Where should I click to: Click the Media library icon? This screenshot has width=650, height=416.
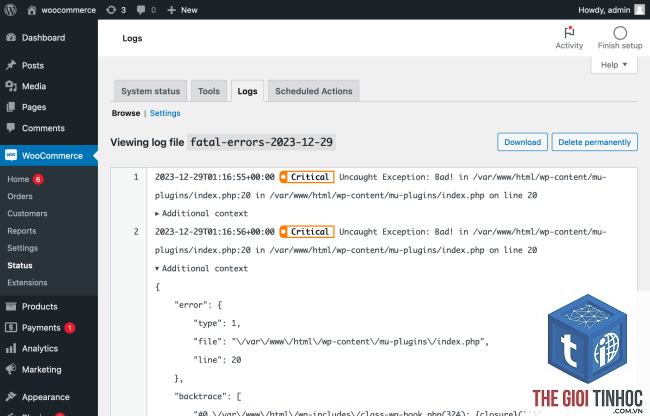click(11, 86)
